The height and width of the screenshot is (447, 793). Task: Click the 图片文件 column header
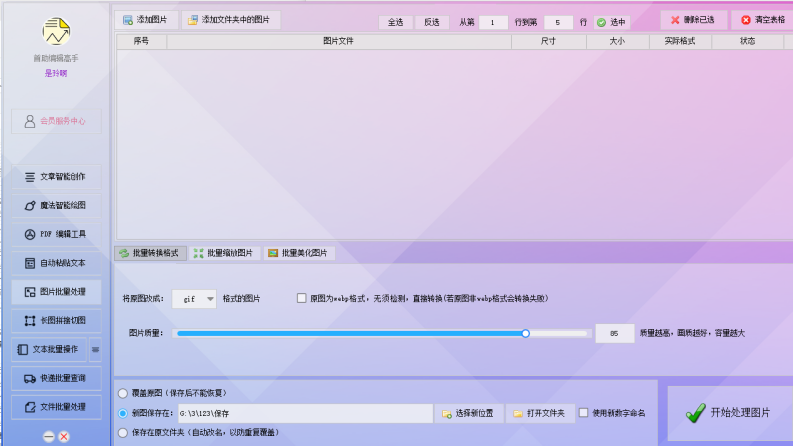pyautogui.click(x=339, y=41)
